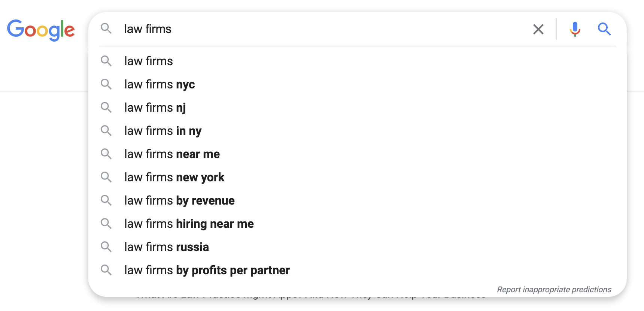Select the 'law firms' suggestion
Viewport: 644px width, 311px height.
(x=149, y=61)
